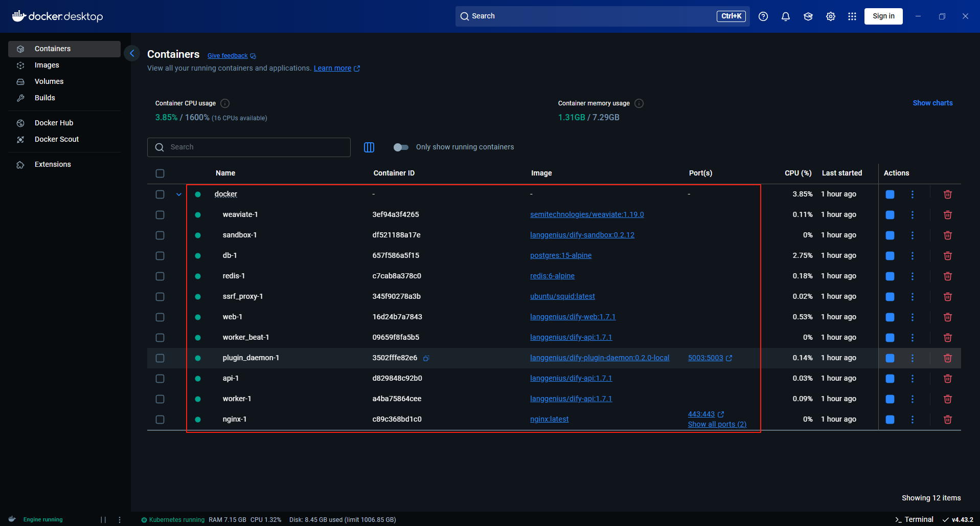
Task: Show CPU usage info tooltip icon
Action: coord(225,103)
